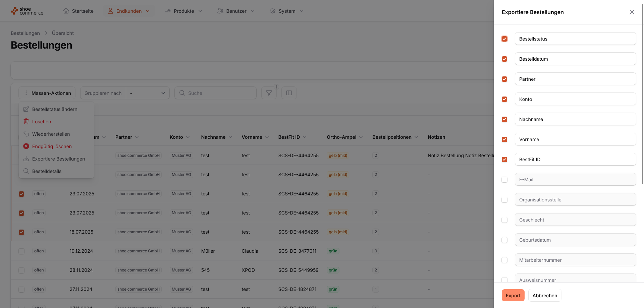The image size is (644, 308).
Task: Click the shoe commerce logo
Action: point(27,11)
